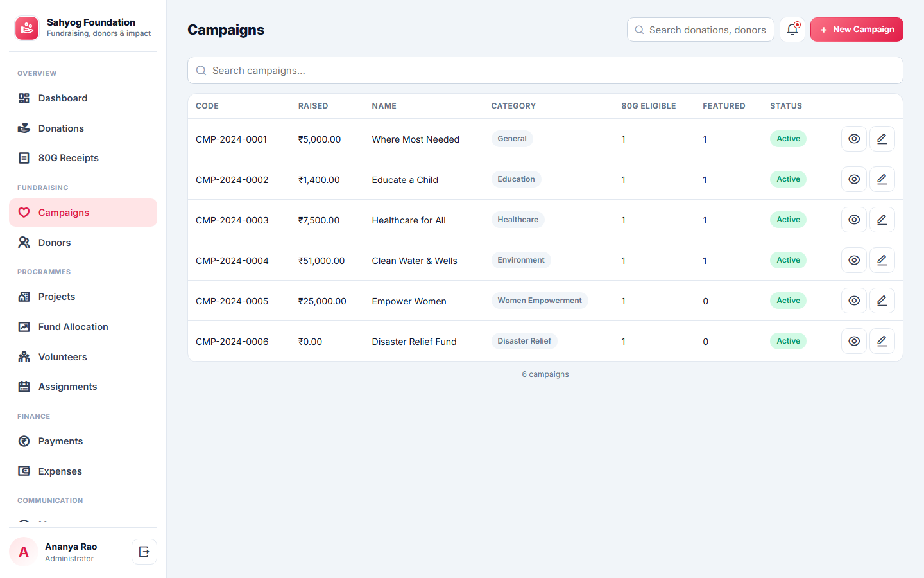Viewport: 924px width, 578px height.
Task: Click code CMP-2024-0005
Action: [232, 301]
